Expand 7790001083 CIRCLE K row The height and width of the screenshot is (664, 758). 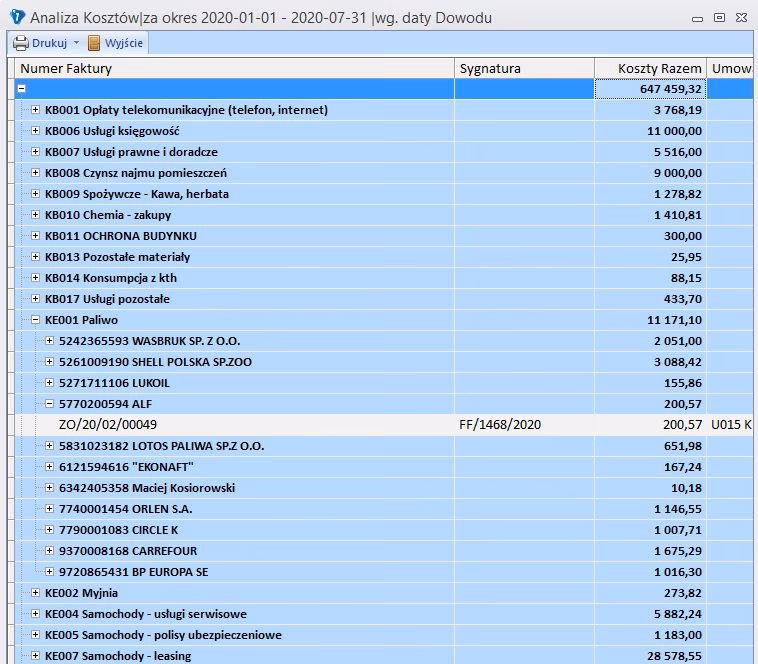pyautogui.click(x=49, y=530)
